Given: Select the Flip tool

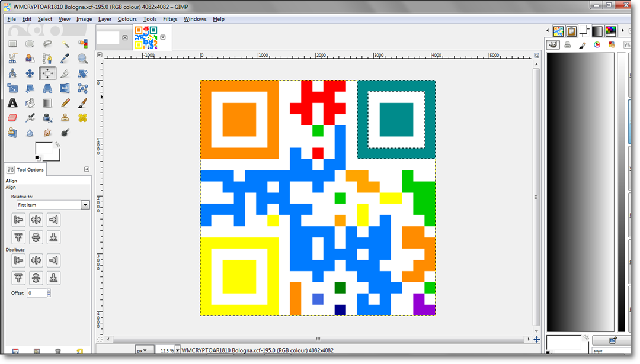Looking at the screenshot, I should (x=65, y=88).
